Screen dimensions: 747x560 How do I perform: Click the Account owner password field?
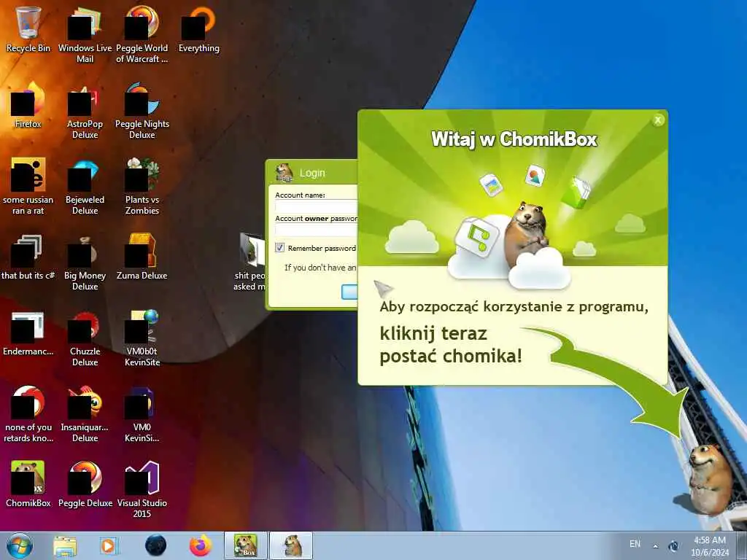[x=317, y=230]
